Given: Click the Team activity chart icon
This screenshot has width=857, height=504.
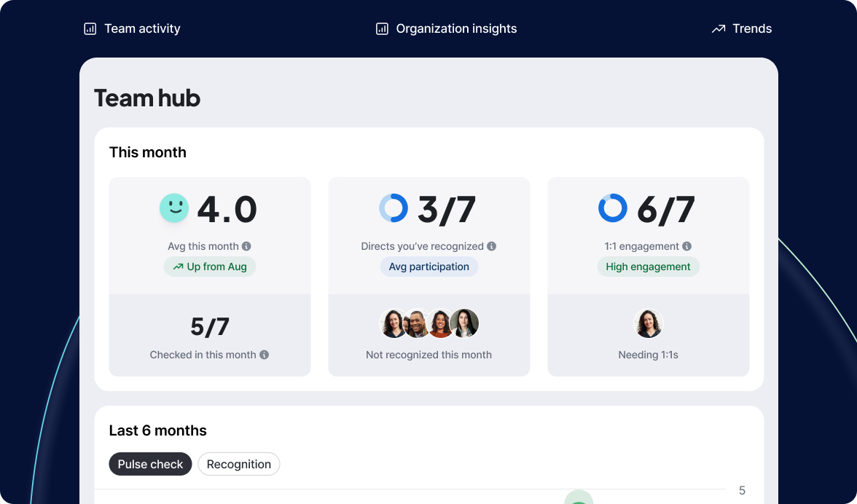Looking at the screenshot, I should coord(90,28).
